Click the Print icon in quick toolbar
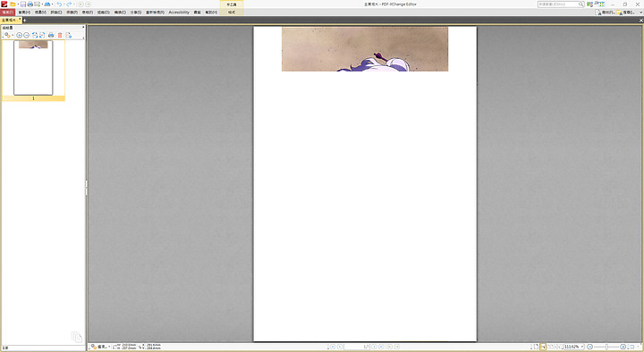Image resolution: width=644 pixels, height=352 pixels. [x=30, y=4]
